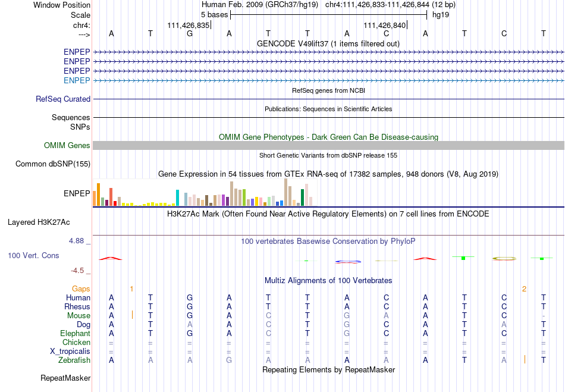This screenshot has width=565, height=392.
Task: Select the Chicken species label
Action: tap(76, 342)
